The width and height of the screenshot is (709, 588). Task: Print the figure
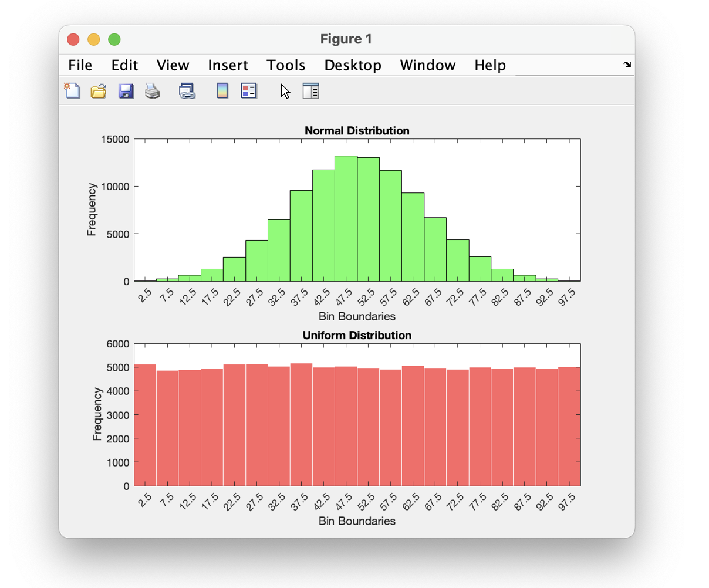coord(151,91)
